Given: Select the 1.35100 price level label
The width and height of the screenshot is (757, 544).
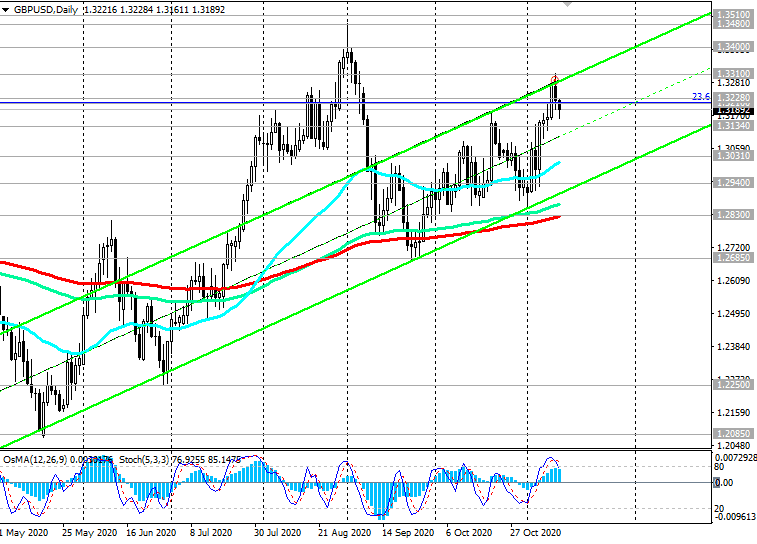Looking at the screenshot, I should [x=733, y=15].
